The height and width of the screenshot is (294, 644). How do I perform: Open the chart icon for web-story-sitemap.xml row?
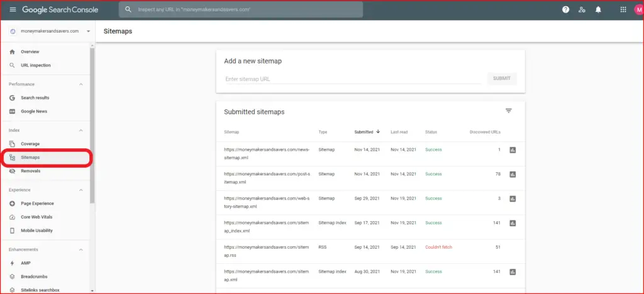tap(513, 199)
